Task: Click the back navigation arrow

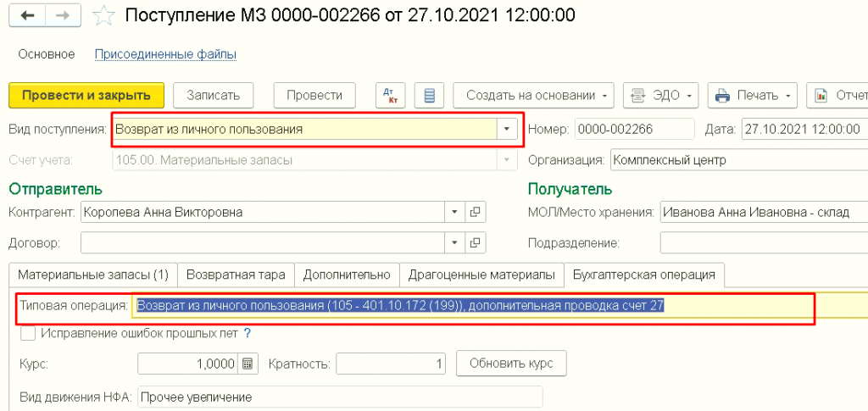Action: coord(29,15)
